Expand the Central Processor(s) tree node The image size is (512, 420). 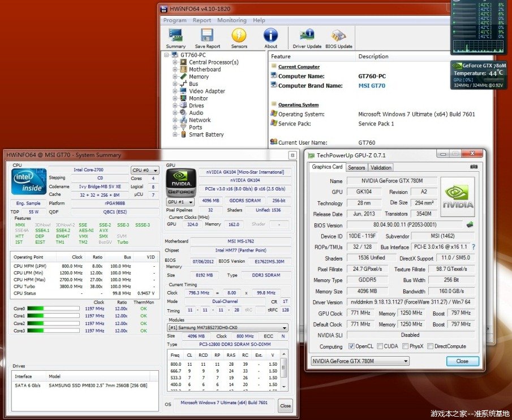coord(175,62)
